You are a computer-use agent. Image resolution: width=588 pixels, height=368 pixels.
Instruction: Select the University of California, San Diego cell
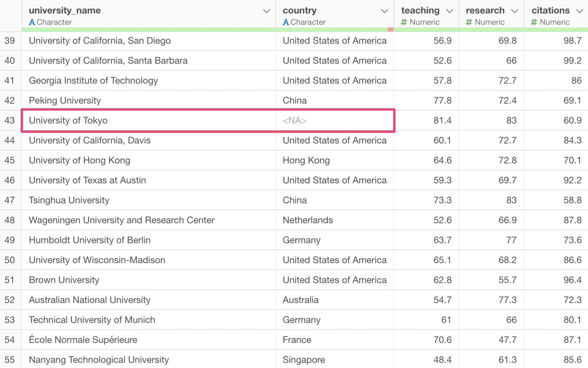pos(149,41)
